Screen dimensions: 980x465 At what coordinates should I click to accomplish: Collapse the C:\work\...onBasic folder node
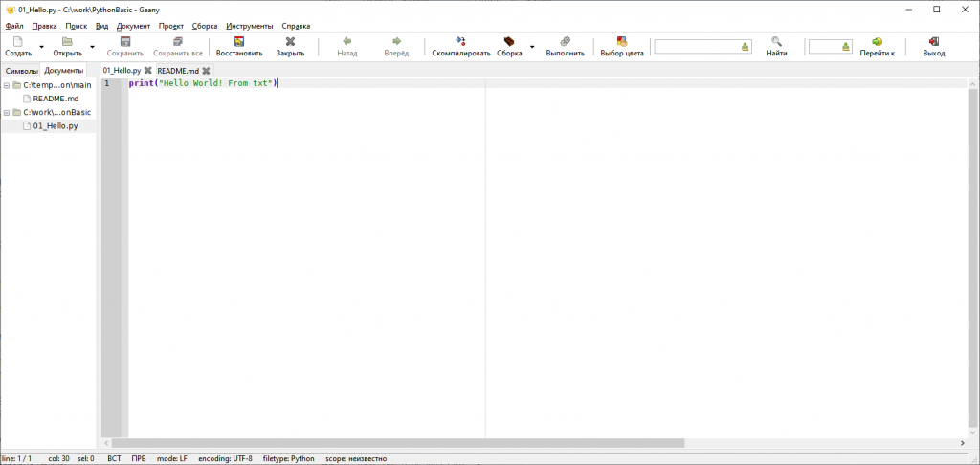point(7,113)
